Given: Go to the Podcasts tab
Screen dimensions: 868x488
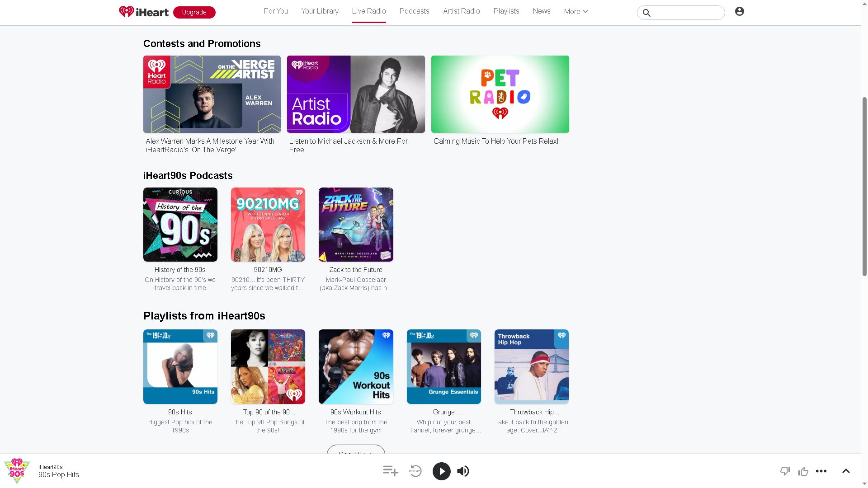Looking at the screenshot, I should [414, 11].
